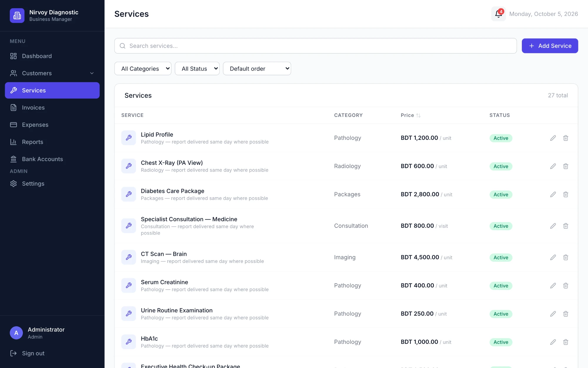Click the Nirvoy Diagnostic logo icon
The width and height of the screenshot is (588, 368).
[x=17, y=16]
